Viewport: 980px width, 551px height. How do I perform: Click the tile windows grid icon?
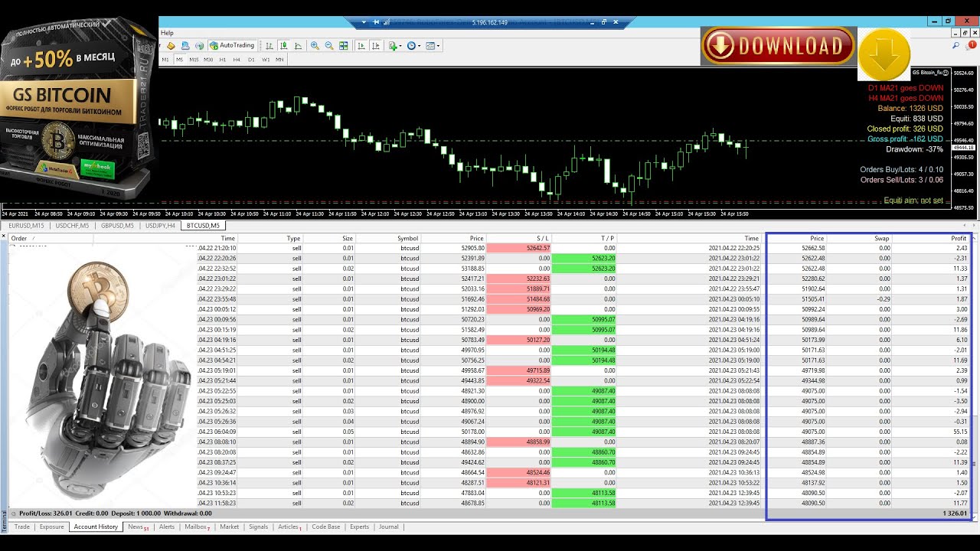[344, 45]
